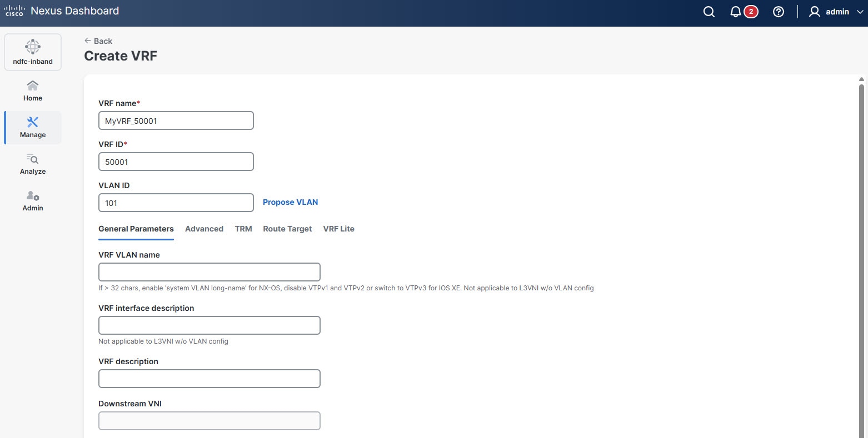This screenshot has width=868, height=438.
Task: Go to Home in the sidebar
Action: pyautogui.click(x=33, y=91)
